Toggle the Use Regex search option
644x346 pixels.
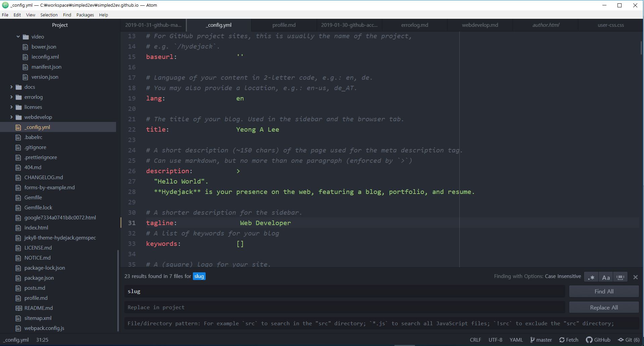click(x=591, y=277)
